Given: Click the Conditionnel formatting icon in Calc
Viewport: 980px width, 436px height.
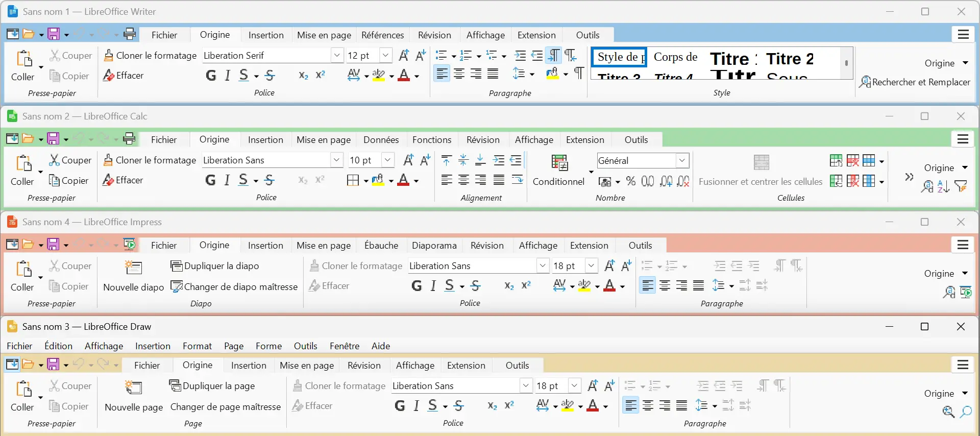Looking at the screenshot, I should tap(559, 163).
